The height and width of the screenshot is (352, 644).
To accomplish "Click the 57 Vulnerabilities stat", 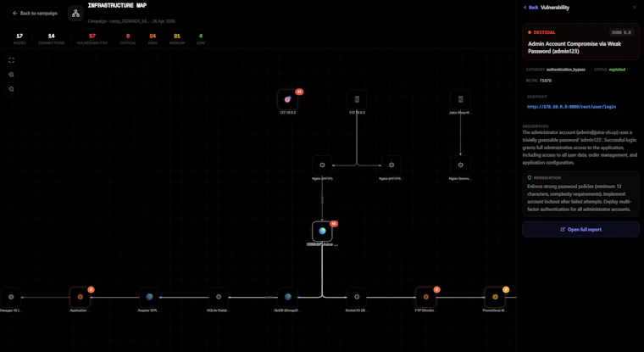I will tap(92, 39).
